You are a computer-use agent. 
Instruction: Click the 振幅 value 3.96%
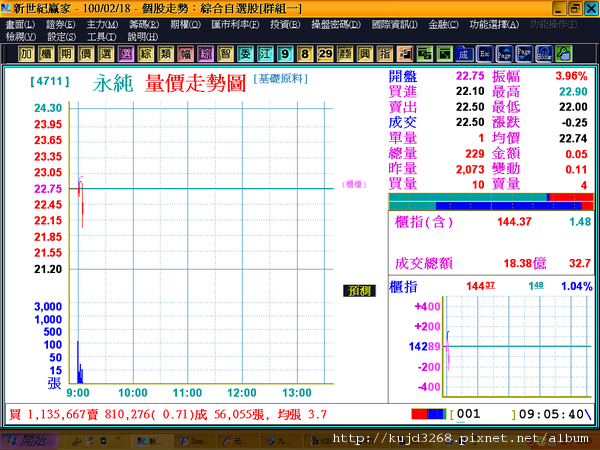coord(571,76)
